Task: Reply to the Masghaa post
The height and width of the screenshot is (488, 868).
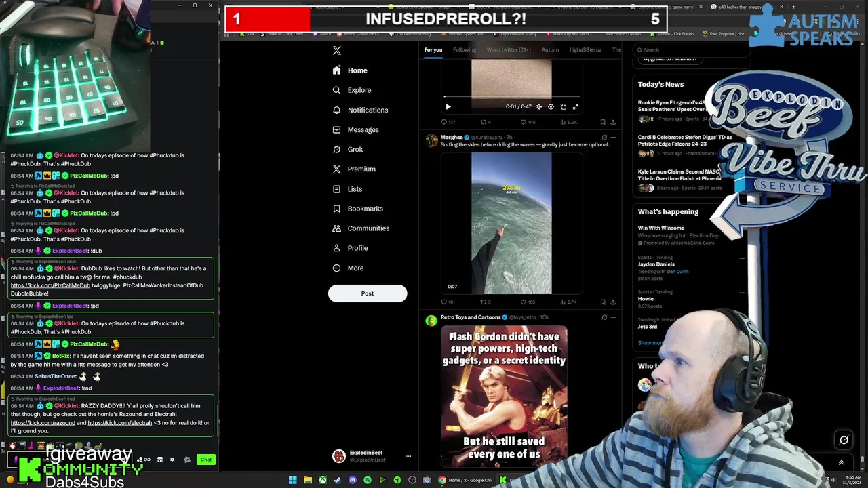Action: (x=448, y=302)
